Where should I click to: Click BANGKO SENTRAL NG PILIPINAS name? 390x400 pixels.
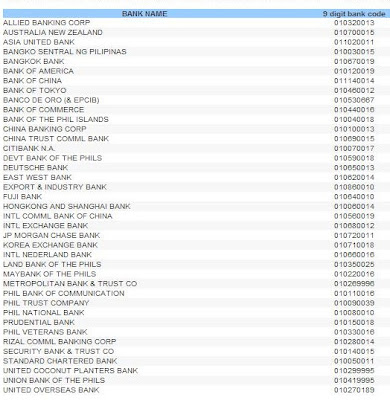click(x=65, y=52)
